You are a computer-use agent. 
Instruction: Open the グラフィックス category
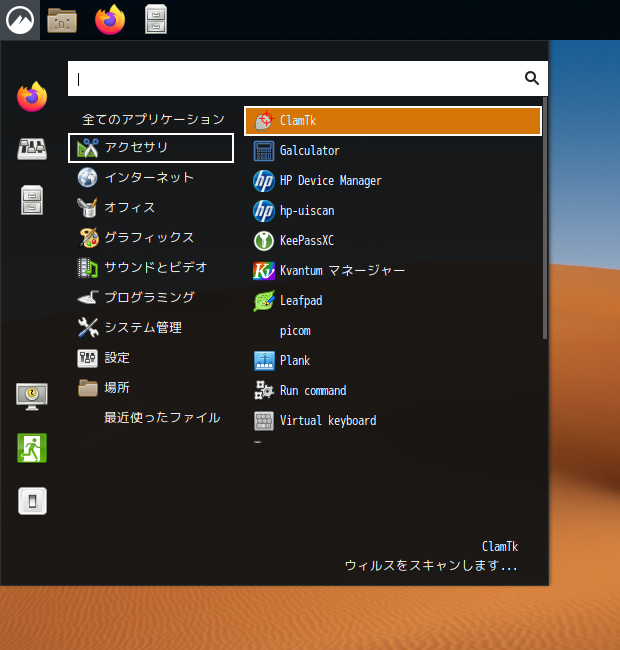[x=152, y=238]
